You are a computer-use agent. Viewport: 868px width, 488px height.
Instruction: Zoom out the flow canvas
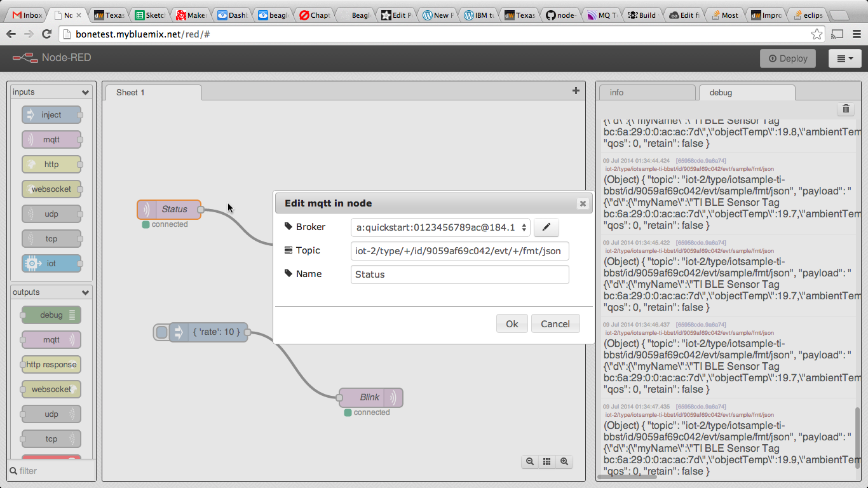click(529, 462)
